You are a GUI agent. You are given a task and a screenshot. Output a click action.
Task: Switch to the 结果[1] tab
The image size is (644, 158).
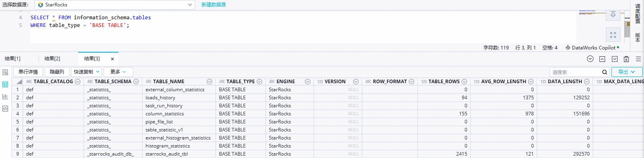(12, 59)
